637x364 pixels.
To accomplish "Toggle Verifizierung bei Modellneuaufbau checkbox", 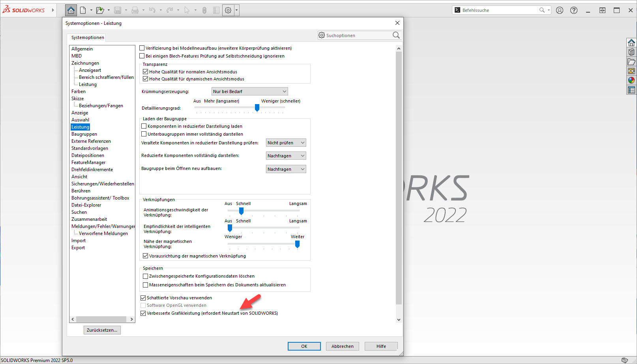I will click(x=142, y=48).
